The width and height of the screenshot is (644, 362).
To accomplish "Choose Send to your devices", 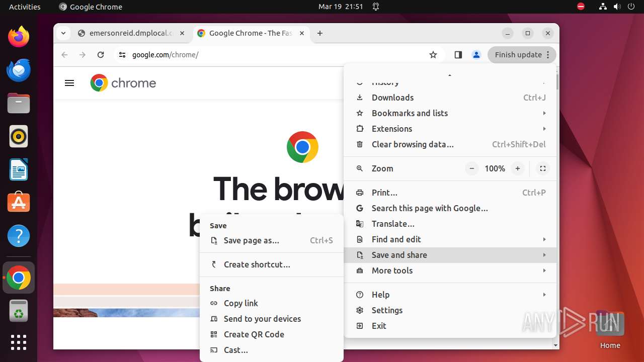I will (x=272, y=319).
